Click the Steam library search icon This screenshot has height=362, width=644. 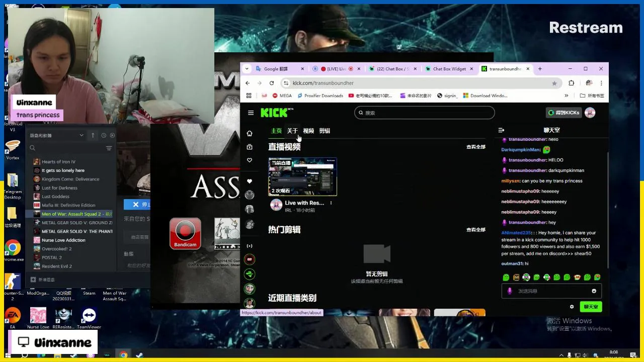[x=32, y=148]
